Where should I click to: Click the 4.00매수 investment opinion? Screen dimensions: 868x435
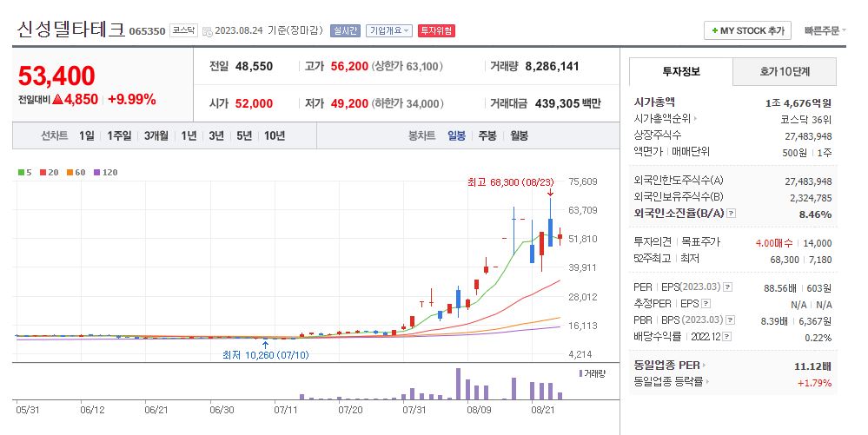(x=774, y=243)
